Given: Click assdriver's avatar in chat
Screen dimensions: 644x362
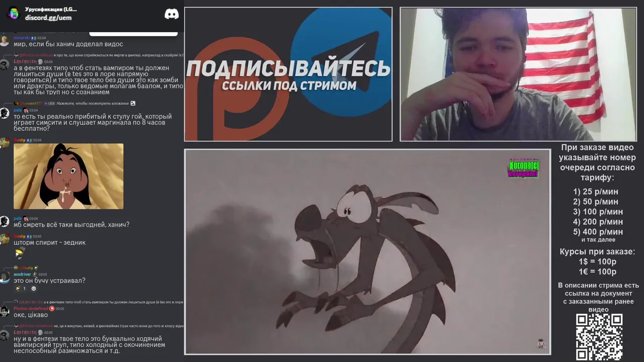Looking at the screenshot, I should [x=5, y=278].
